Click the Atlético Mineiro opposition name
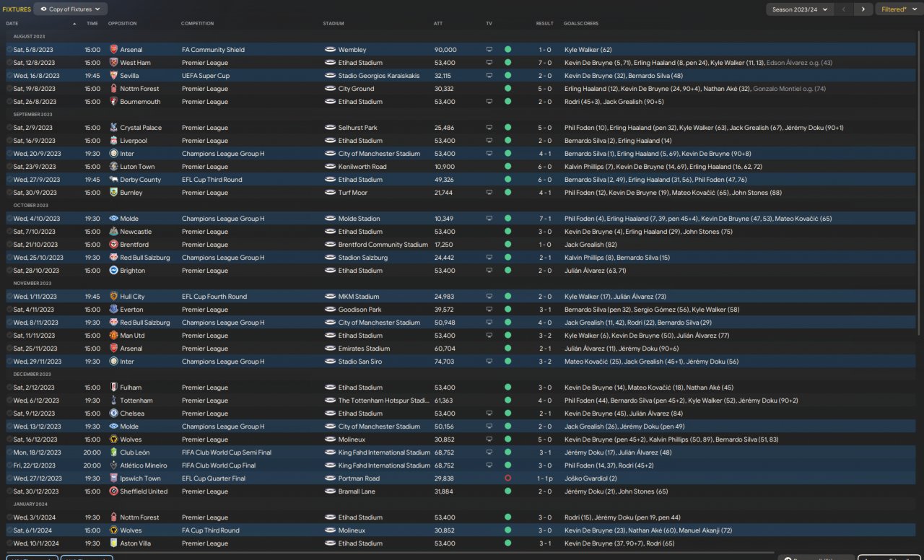This screenshot has width=924, height=560. (x=144, y=465)
